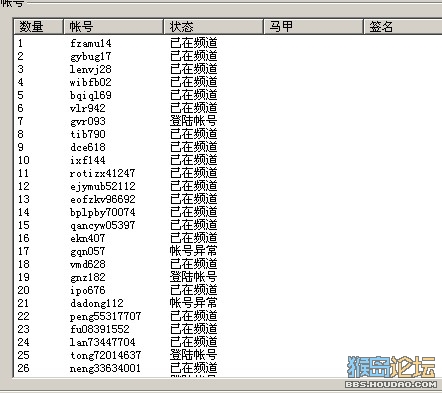Select account tong72014637
The image size is (442, 393).
105,355
